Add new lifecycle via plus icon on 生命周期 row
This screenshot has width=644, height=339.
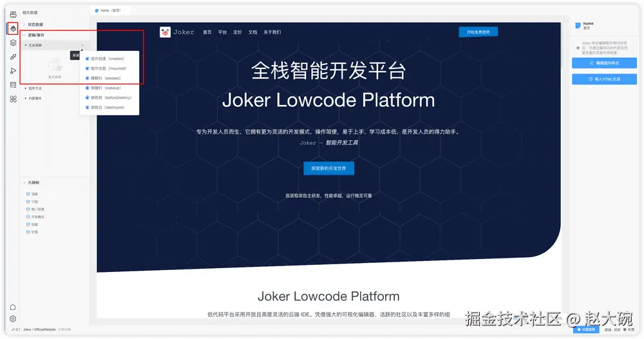(x=82, y=45)
